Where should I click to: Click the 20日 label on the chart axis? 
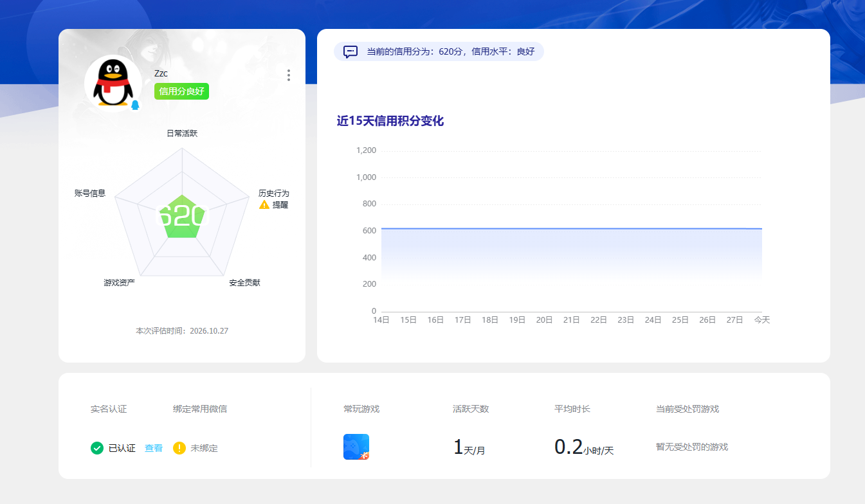pos(545,319)
